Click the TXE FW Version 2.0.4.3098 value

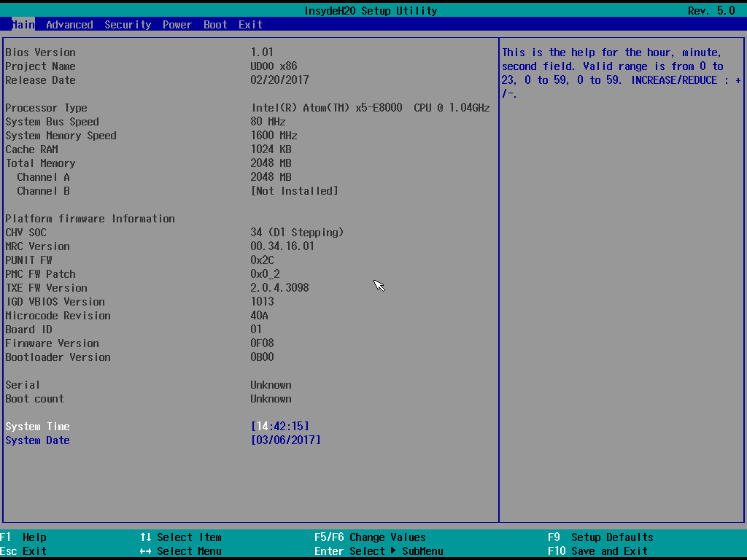click(x=279, y=287)
